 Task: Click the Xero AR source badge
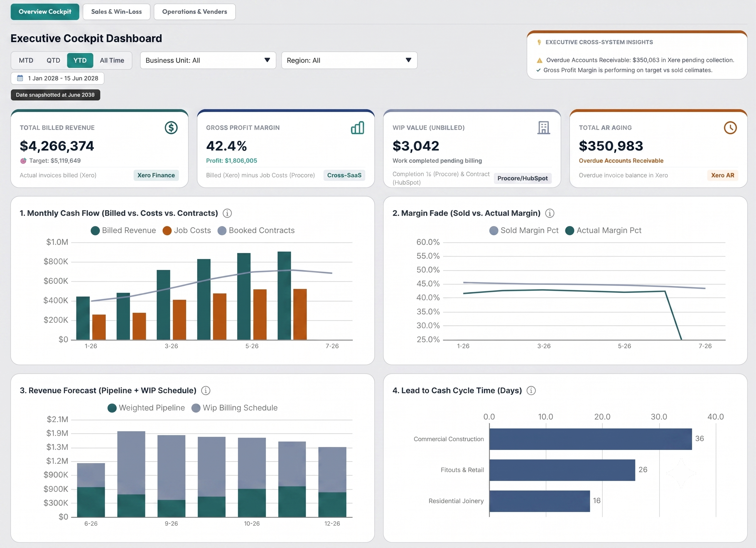(x=722, y=175)
